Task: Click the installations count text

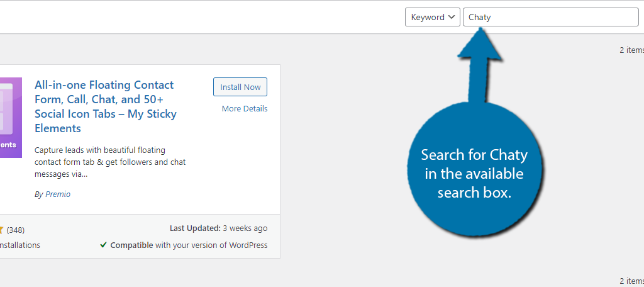Action: [19, 245]
